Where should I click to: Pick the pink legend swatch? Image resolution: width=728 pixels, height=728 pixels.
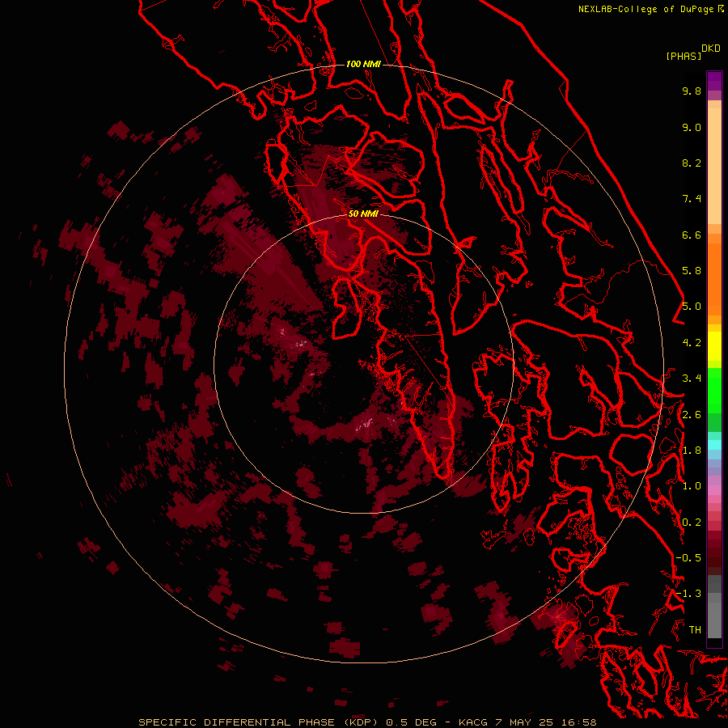point(714,490)
